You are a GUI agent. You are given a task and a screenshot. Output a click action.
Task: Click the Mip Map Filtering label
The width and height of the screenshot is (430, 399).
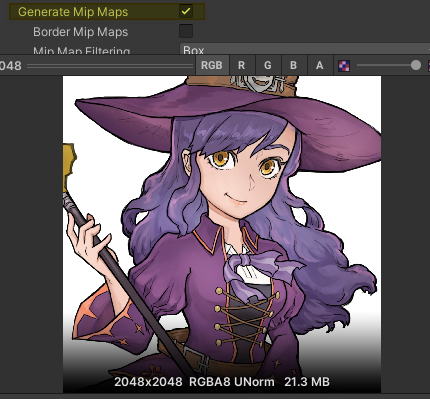(x=82, y=50)
